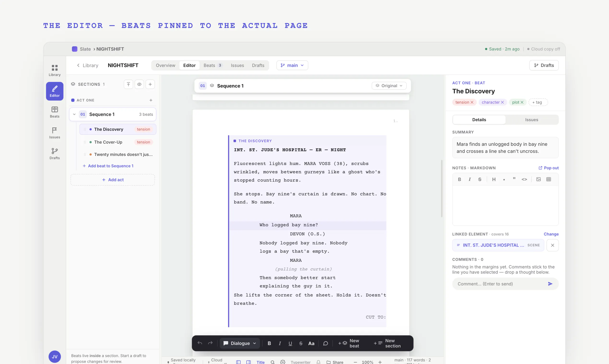Toggle bold in the floating editor toolbar
609x364 pixels.
pos(269,343)
